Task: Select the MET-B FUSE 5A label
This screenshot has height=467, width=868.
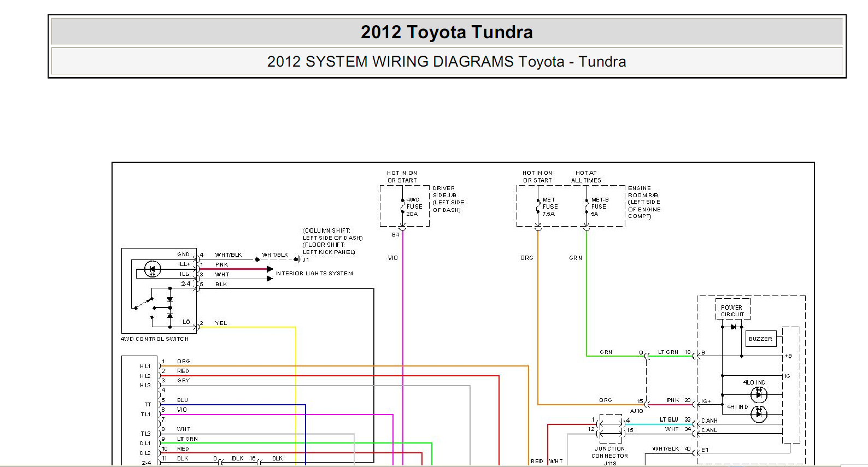Action: pyautogui.click(x=600, y=207)
